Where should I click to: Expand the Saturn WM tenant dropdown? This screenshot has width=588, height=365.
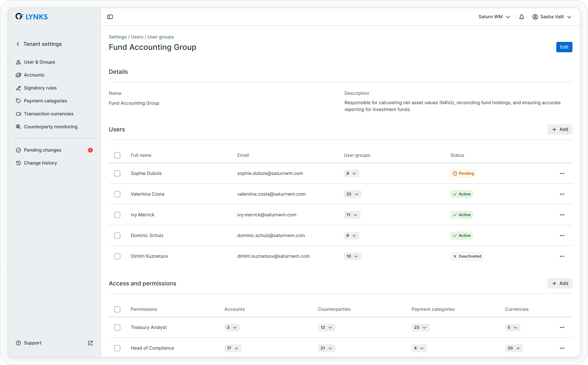click(x=494, y=17)
